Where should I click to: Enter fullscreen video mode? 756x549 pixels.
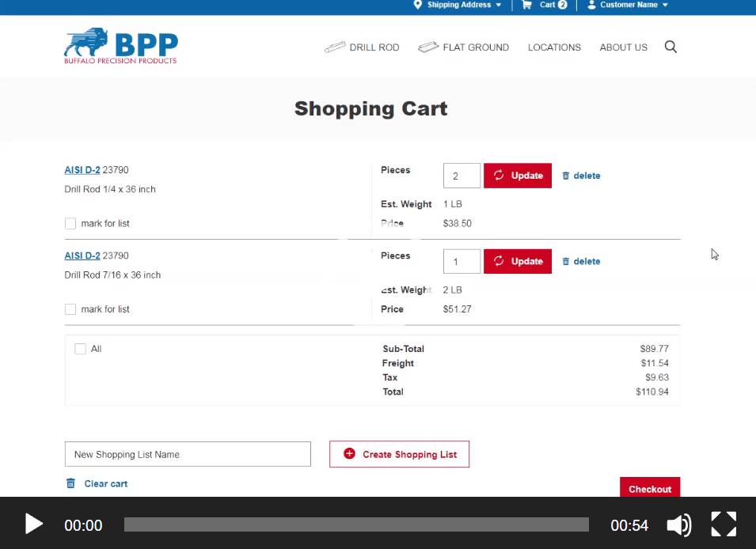point(723,524)
